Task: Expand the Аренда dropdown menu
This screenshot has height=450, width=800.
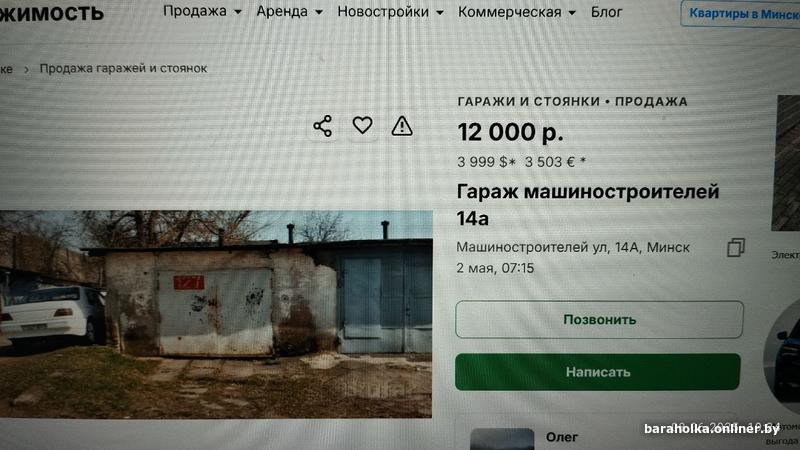Action: click(x=289, y=11)
